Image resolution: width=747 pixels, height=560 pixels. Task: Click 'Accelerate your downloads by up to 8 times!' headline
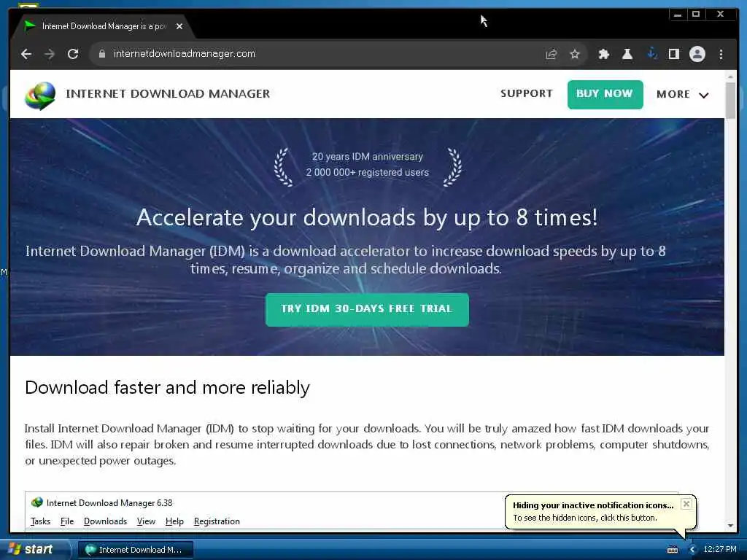tap(367, 218)
